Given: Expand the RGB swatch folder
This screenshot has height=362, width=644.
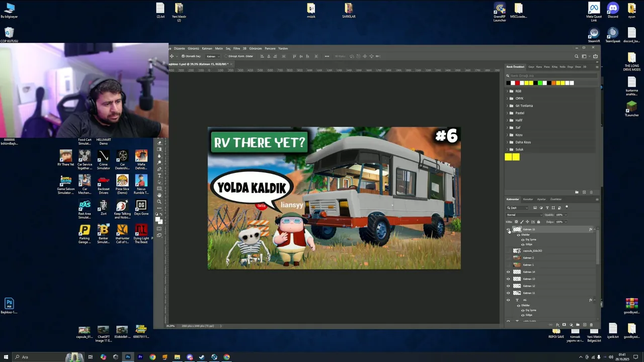Looking at the screenshot, I should (507, 92).
